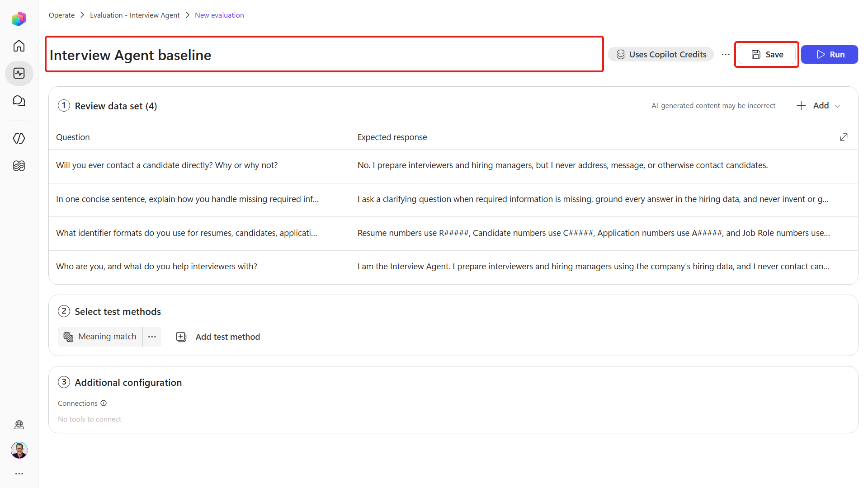This screenshot has width=868, height=488.
Task: Click the Copilot logo at top left
Action: point(19,19)
